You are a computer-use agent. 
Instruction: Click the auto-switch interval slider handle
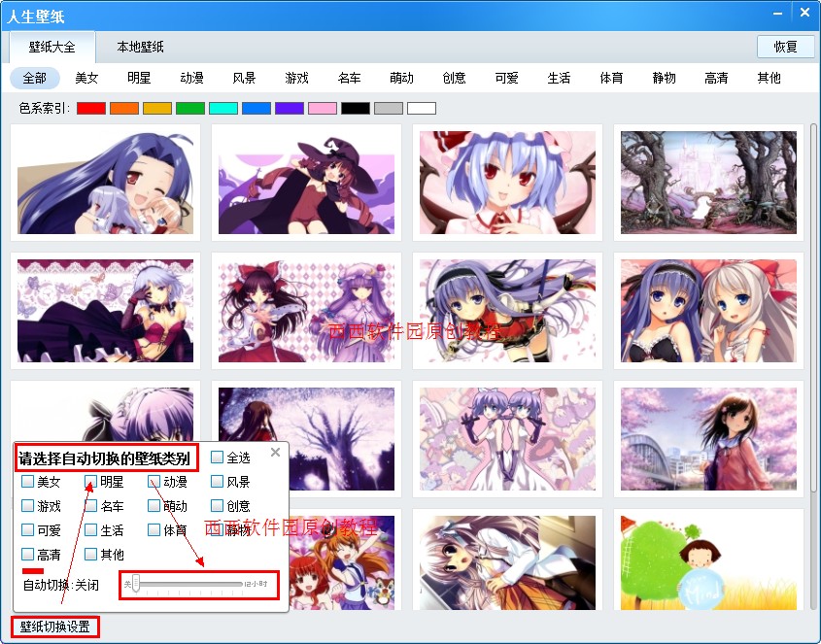[136, 583]
